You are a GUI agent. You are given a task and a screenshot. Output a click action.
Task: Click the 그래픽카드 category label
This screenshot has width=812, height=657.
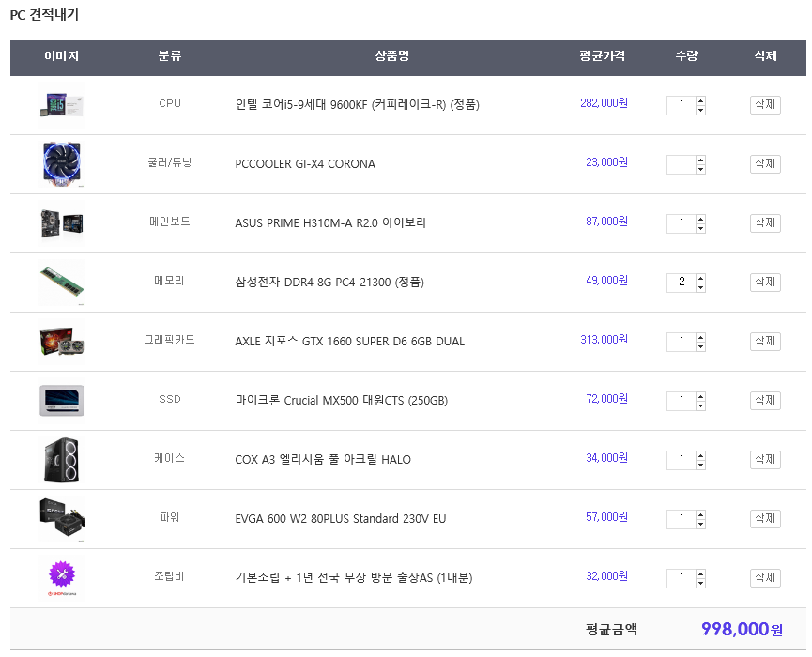[169, 339]
